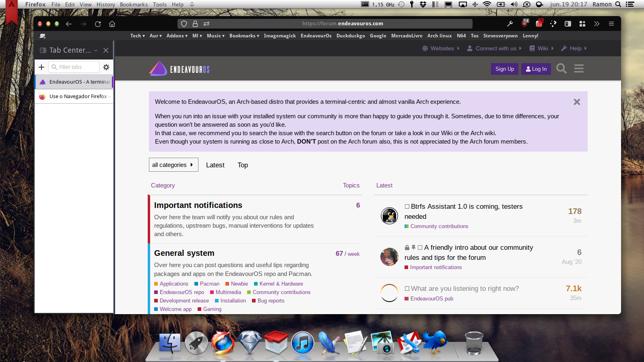Open the site permissions icon in the address bar
The width and height of the screenshot is (644, 362).
pos(206,24)
